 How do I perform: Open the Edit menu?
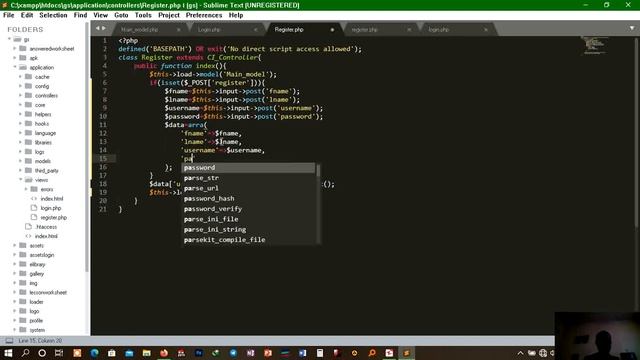point(27,15)
